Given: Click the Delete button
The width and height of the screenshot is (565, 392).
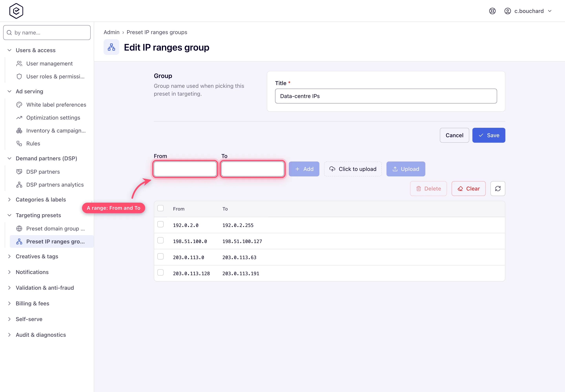Looking at the screenshot, I should click(428, 189).
